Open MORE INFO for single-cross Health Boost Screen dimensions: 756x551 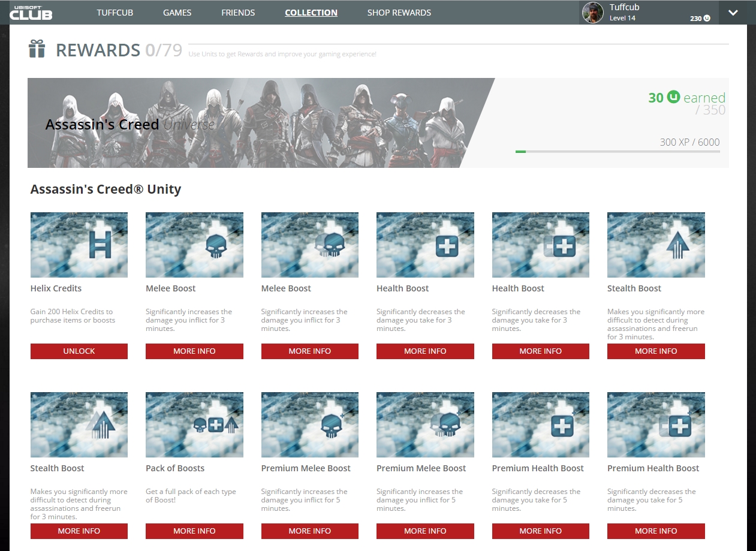coord(425,351)
